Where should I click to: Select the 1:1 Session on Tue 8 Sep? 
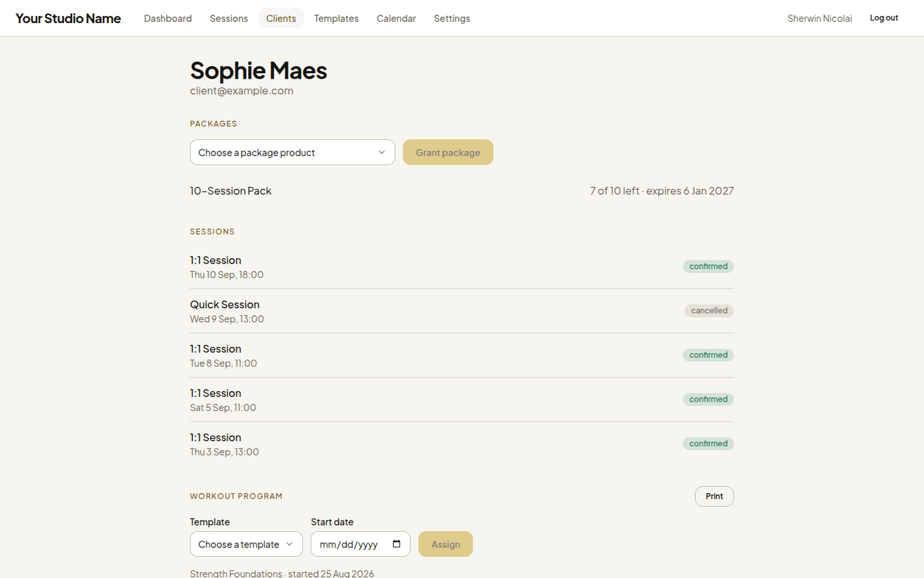pos(462,355)
